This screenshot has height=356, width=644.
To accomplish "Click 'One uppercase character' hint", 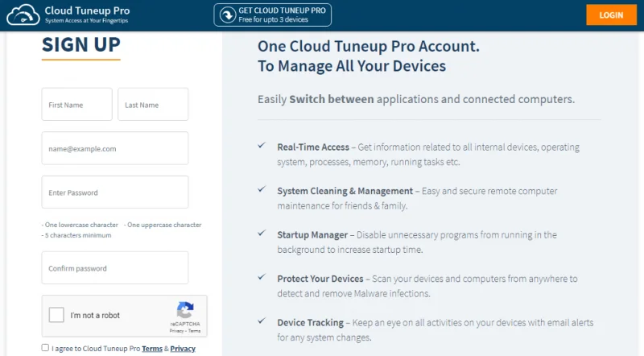I will point(163,225).
